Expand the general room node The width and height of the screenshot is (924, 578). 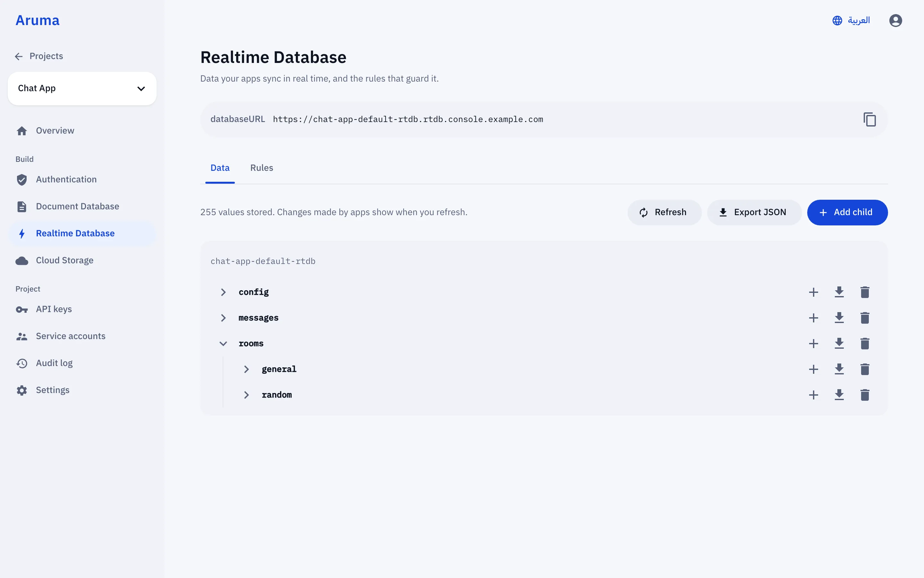click(246, 369)
